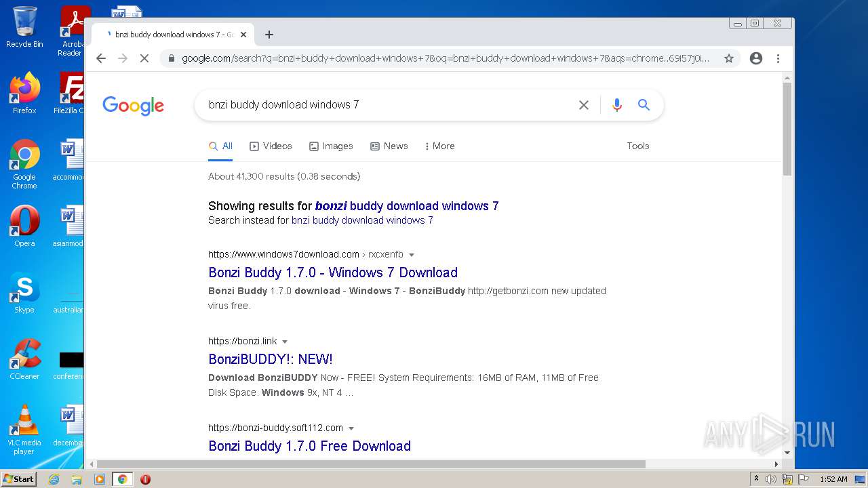The image size is (868, 488).
Task: Close the bnzi buddy download tab
Action: pyautogui.click(x=243, y=35)
